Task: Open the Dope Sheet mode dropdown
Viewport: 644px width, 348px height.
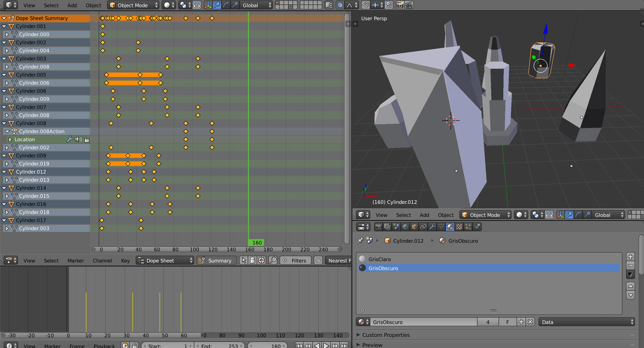Action: pos(165,260)
